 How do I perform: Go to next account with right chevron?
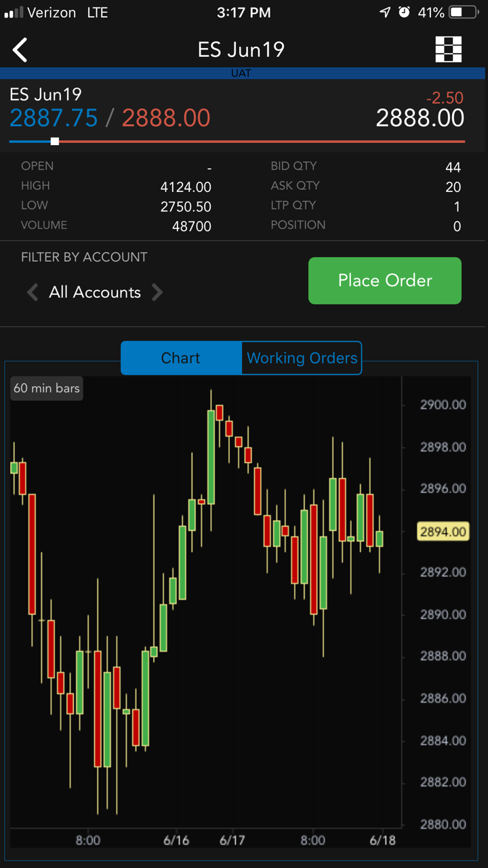pos(157,292)
